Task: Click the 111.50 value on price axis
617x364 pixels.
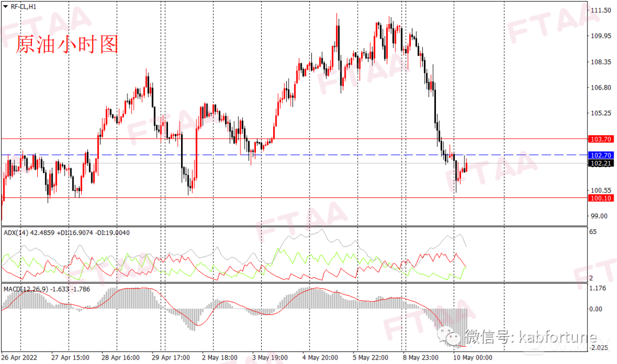Action: (x=600, y=11)
